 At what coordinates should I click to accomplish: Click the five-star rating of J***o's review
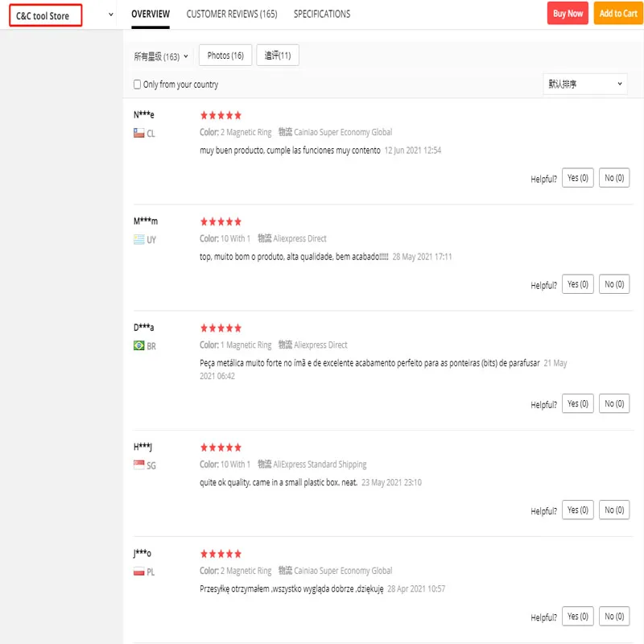point(221,554)
